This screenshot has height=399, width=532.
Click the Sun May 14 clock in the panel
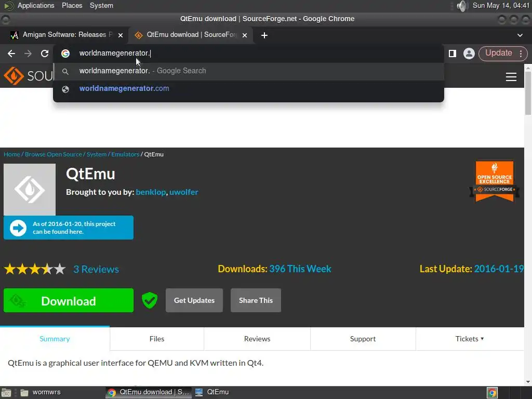click(501, 5)
